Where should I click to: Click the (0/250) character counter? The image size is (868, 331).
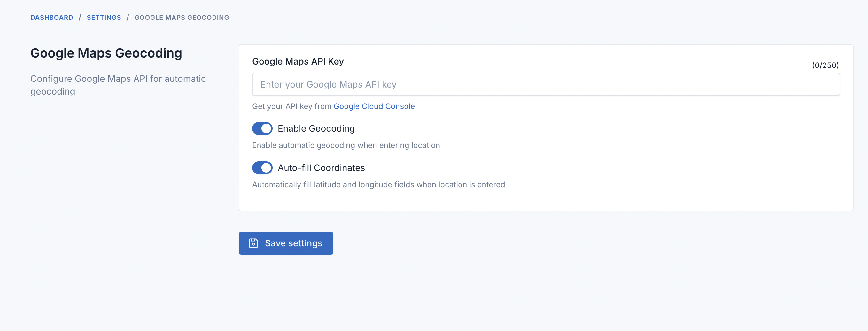pyautogui.click(x=825, y=65)
